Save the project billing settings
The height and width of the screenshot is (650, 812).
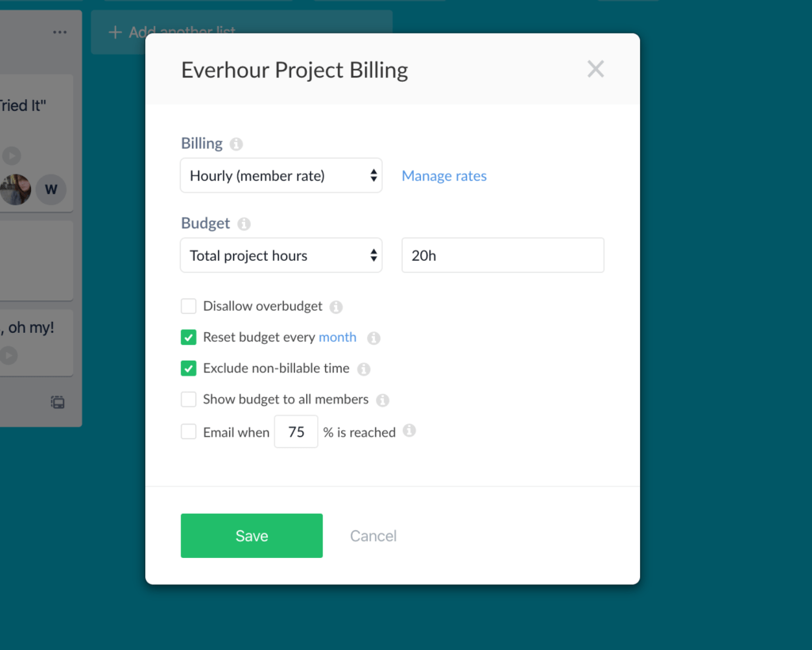[251, 535]
